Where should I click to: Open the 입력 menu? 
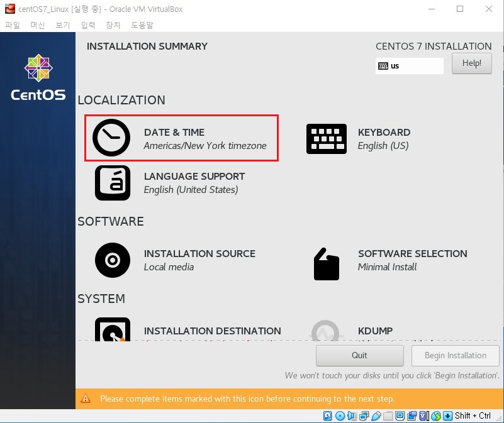coord(88,25)
